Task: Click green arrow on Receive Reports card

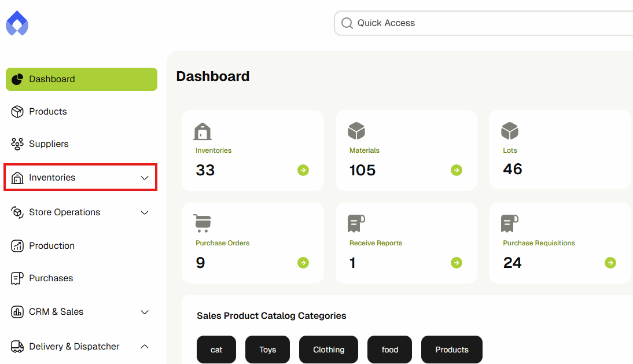Action: pyautogui.click(x=457, y=263)
